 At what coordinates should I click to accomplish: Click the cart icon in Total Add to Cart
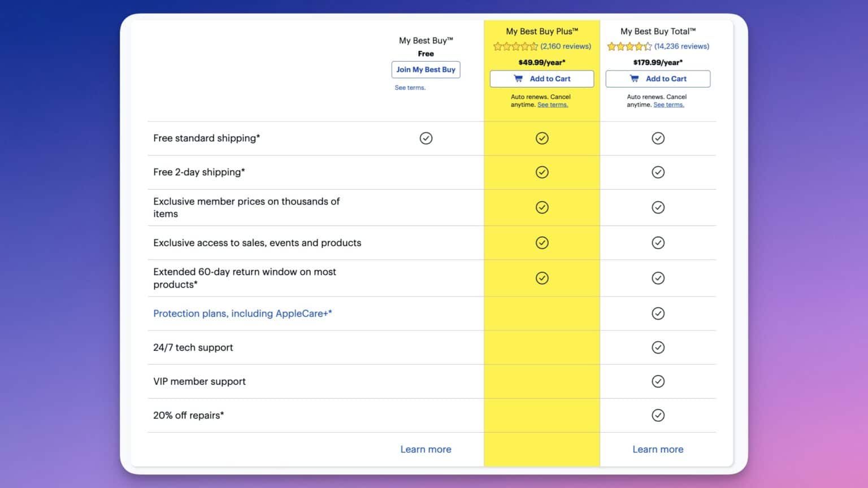pyautogui.click(x=634, y=79)
